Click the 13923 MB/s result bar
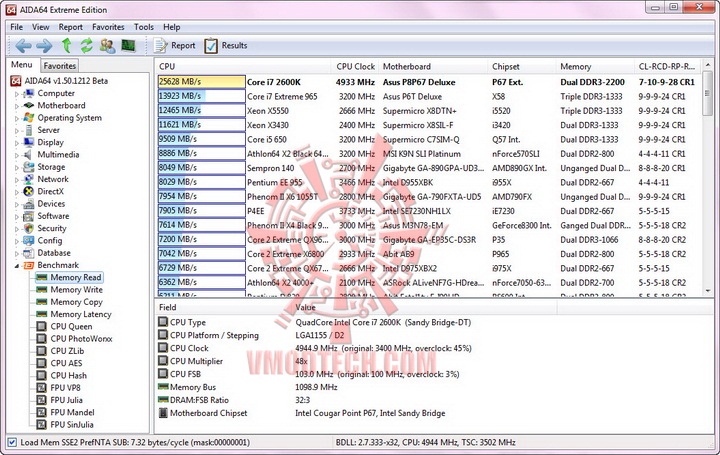The height and width of the screenshot is (455, 720). click(202, 96)
